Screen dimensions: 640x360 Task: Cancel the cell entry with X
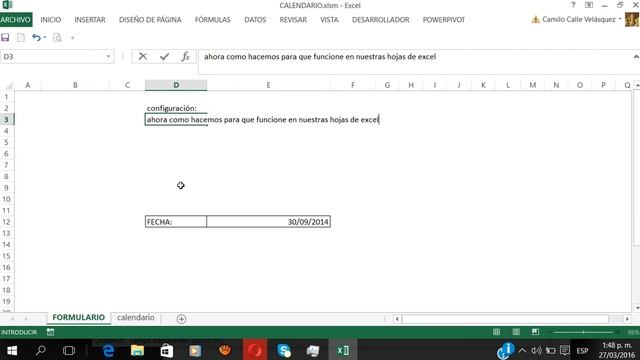tap(142, 56)
